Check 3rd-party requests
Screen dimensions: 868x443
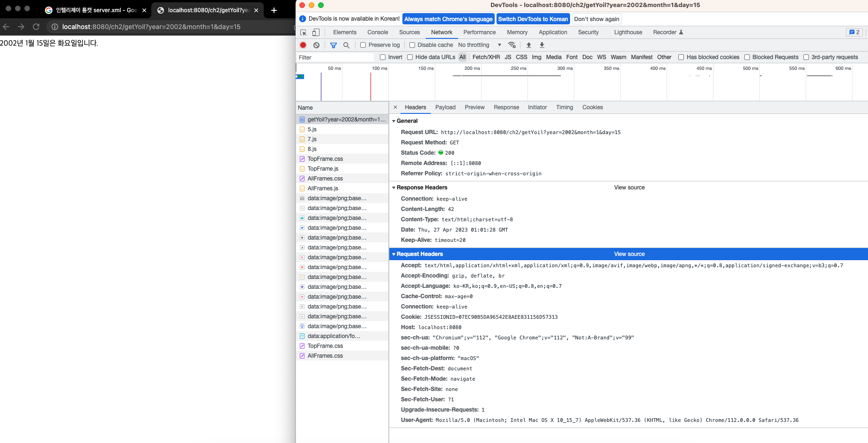coord(806,57)
